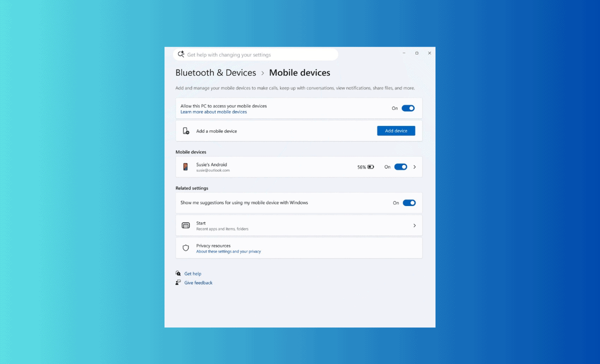Click the Give feedback icon
Image resolution: width=600 pixels, height=364 pixels.
pos(178,282)
